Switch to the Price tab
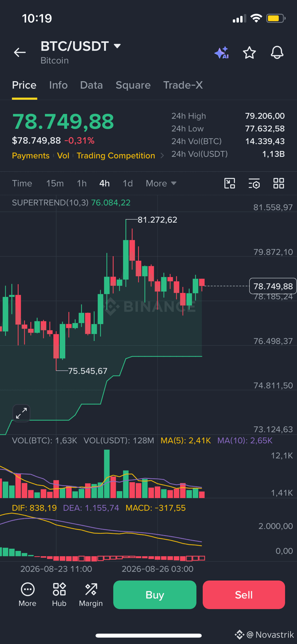 [x=24, y=85]
